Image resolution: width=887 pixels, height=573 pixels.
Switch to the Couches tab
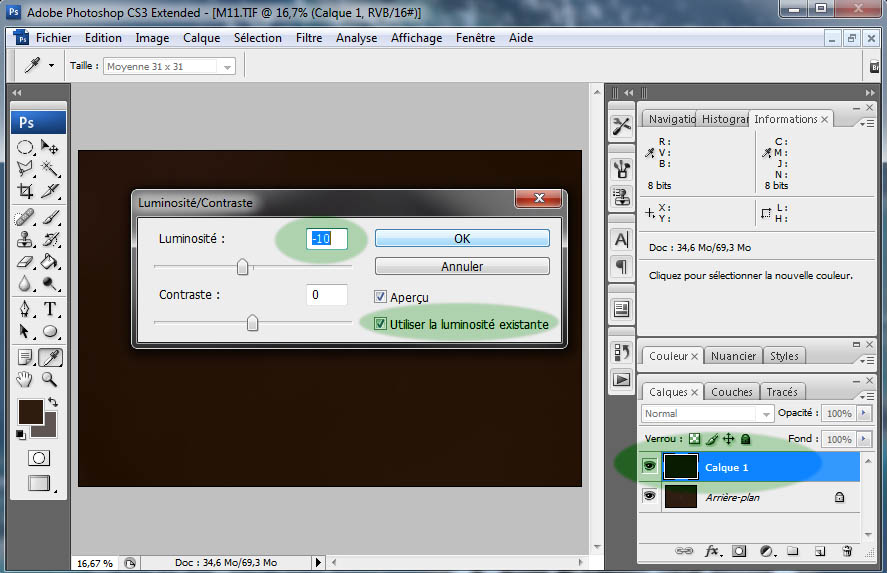click(731, 392)
